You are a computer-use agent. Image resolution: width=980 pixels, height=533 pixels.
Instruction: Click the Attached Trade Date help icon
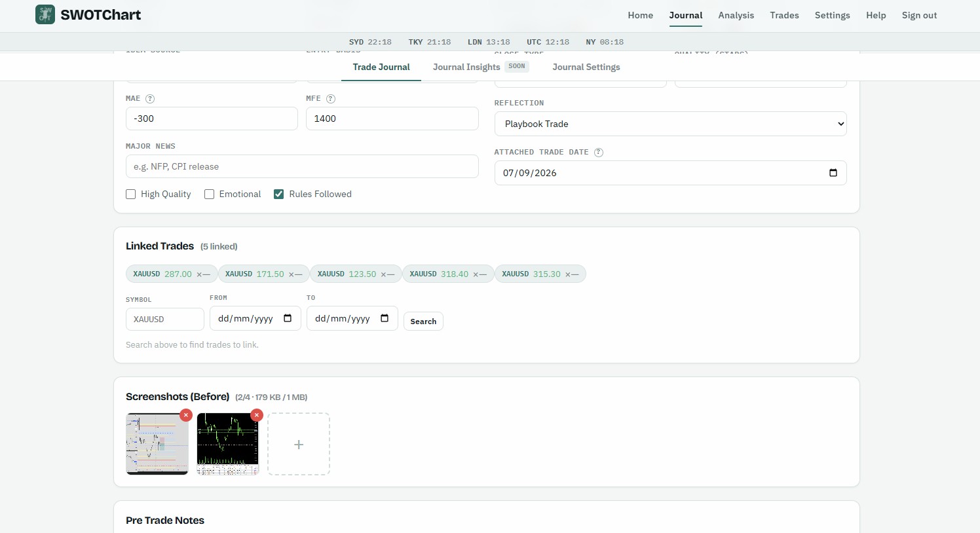pyautogui.click(x=599, y=153)
